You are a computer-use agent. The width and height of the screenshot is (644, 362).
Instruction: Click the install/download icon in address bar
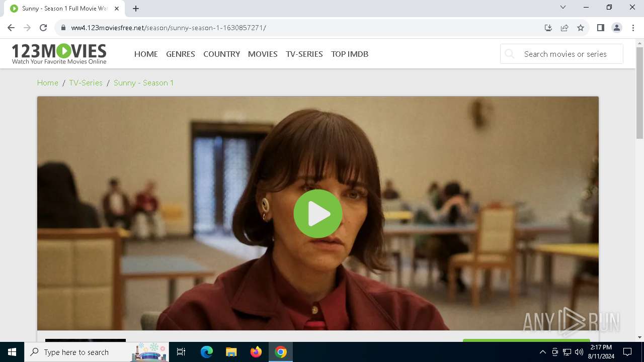(548, 28)
